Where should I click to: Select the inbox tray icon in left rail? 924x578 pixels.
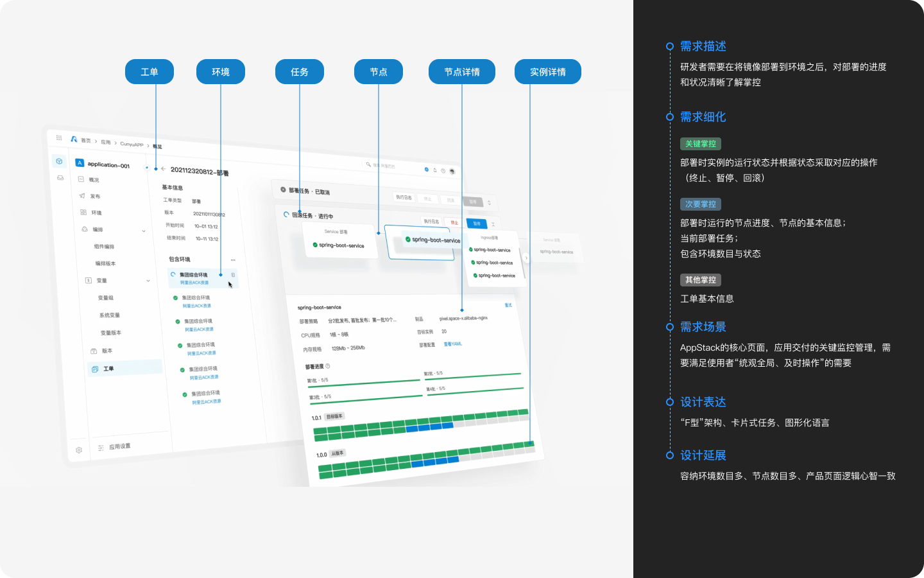60,178
